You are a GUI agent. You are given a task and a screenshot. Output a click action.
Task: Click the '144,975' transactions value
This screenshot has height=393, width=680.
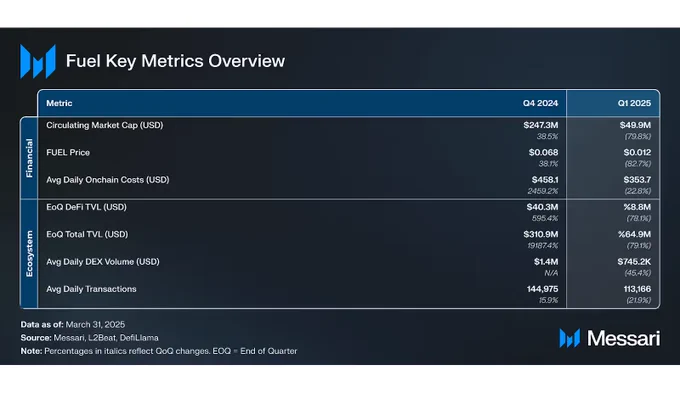543,289
